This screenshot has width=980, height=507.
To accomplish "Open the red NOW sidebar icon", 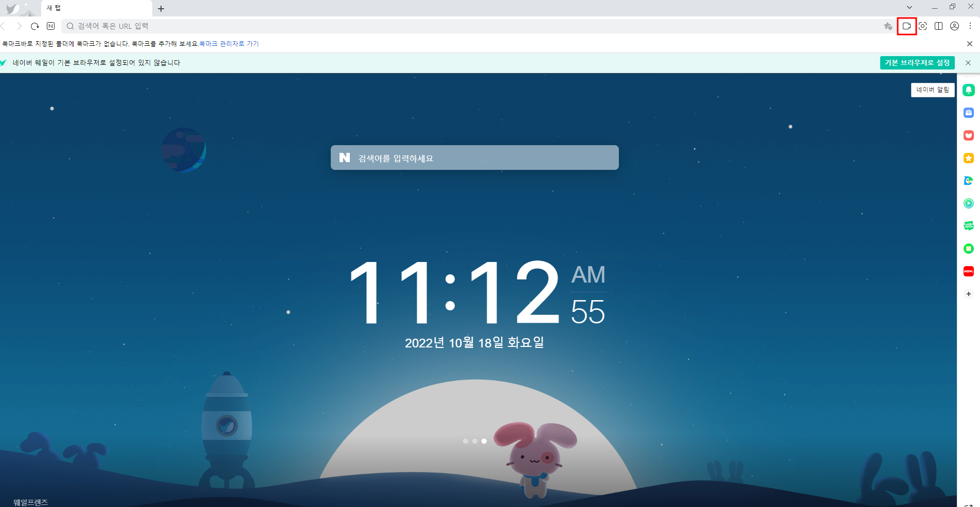I will [969, 271].
